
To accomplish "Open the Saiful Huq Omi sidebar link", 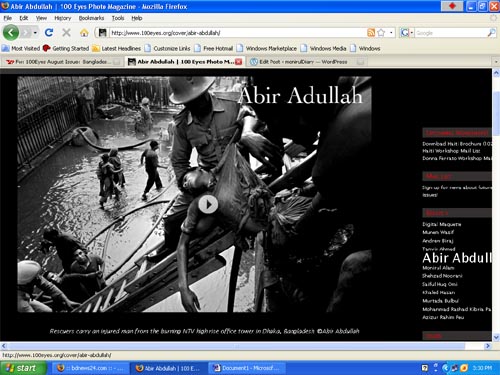I will (x=440, y=284).
